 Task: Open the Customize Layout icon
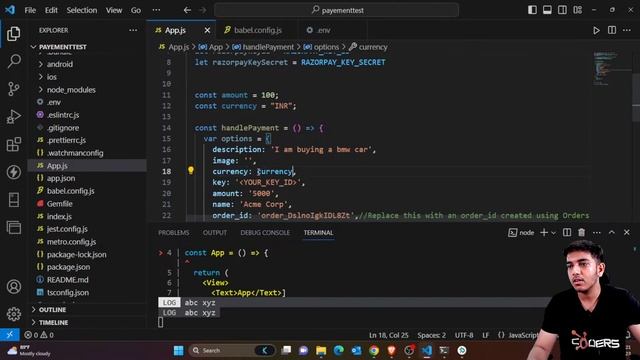coord(577,10)
